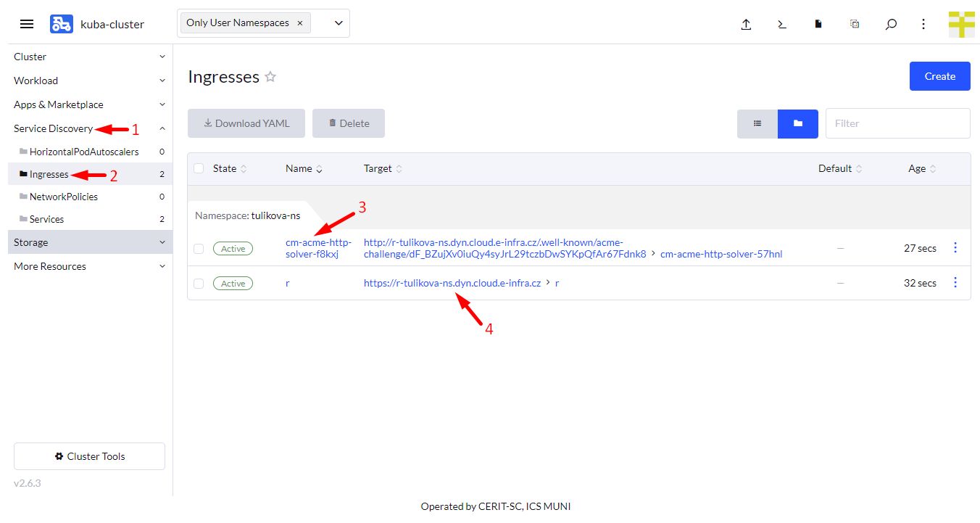Click the import YAML upload icon

(746, 24)
